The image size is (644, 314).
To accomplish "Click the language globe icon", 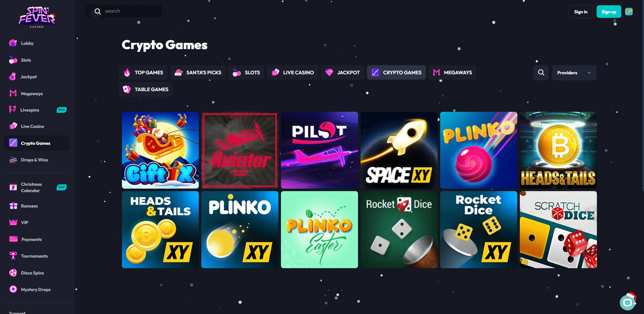I will tap(629, 12).
